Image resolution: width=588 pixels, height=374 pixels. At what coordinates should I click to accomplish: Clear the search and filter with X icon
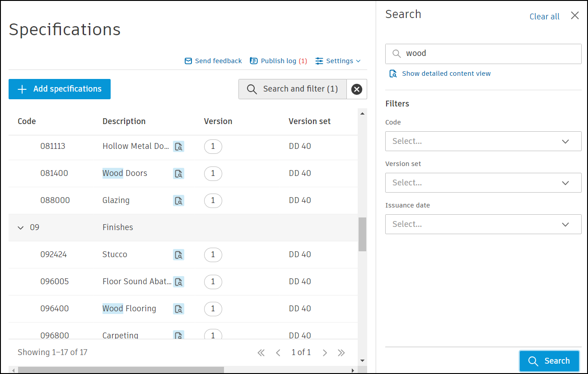tap(357, 89)
